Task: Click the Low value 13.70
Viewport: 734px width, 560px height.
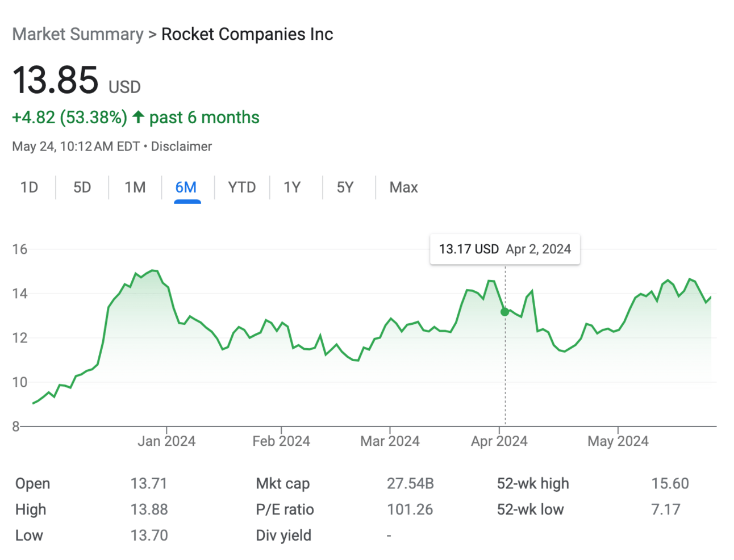Action: 149,536
